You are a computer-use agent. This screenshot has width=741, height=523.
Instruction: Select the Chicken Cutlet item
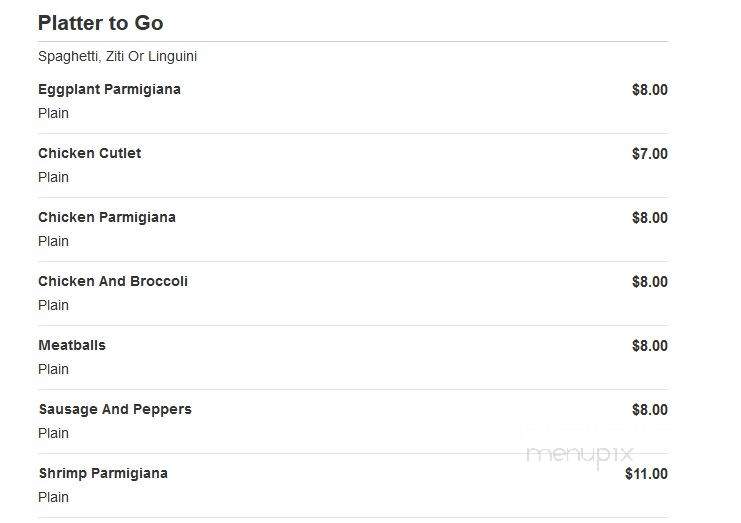pyautogui.click(x=89, y=153)
